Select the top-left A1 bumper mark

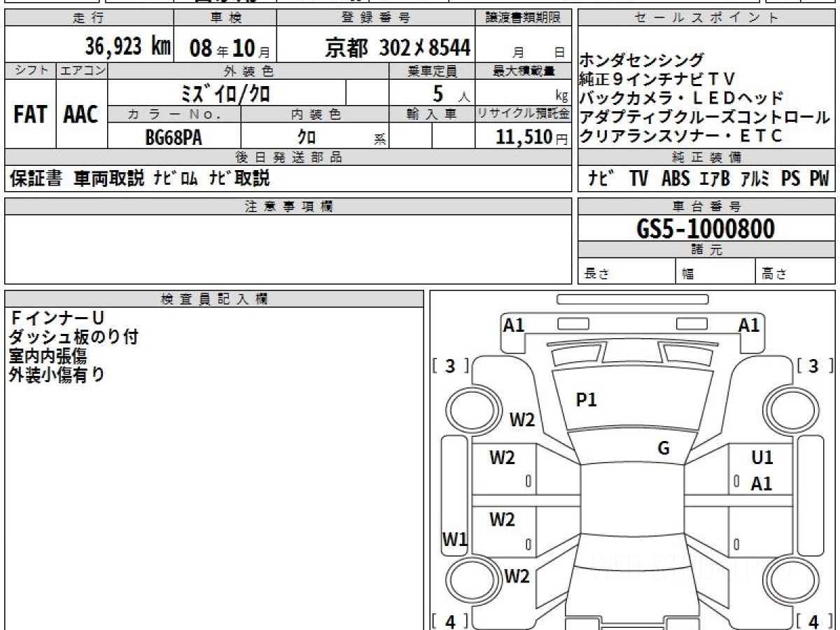point(514,325)
